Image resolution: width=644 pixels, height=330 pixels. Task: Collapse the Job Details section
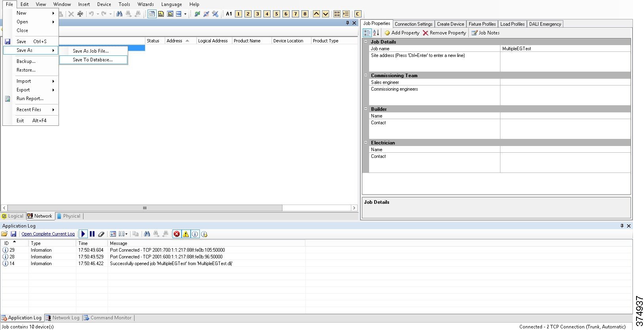point(366,42)
